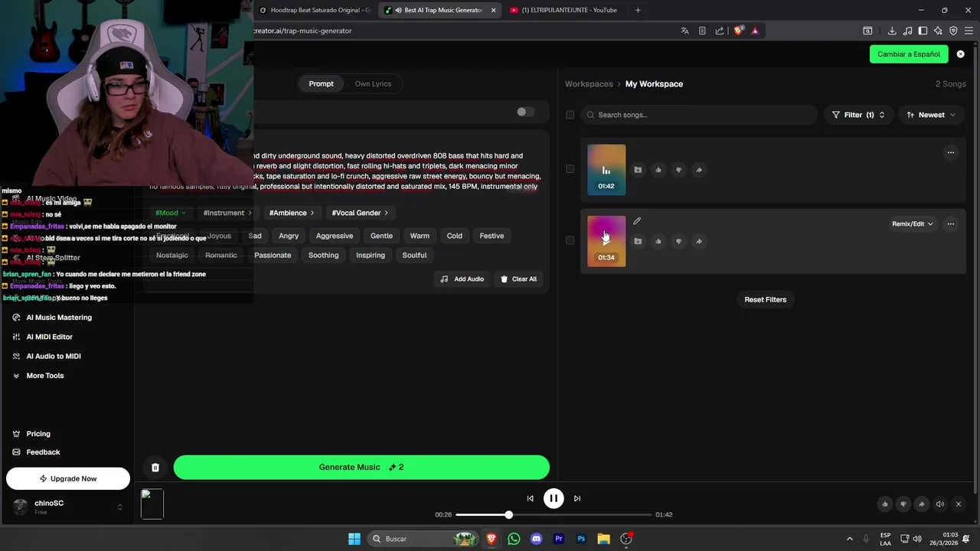Select the Angry mood tag
The height and width of the screenshot is (551, 980).
[289, 236]
